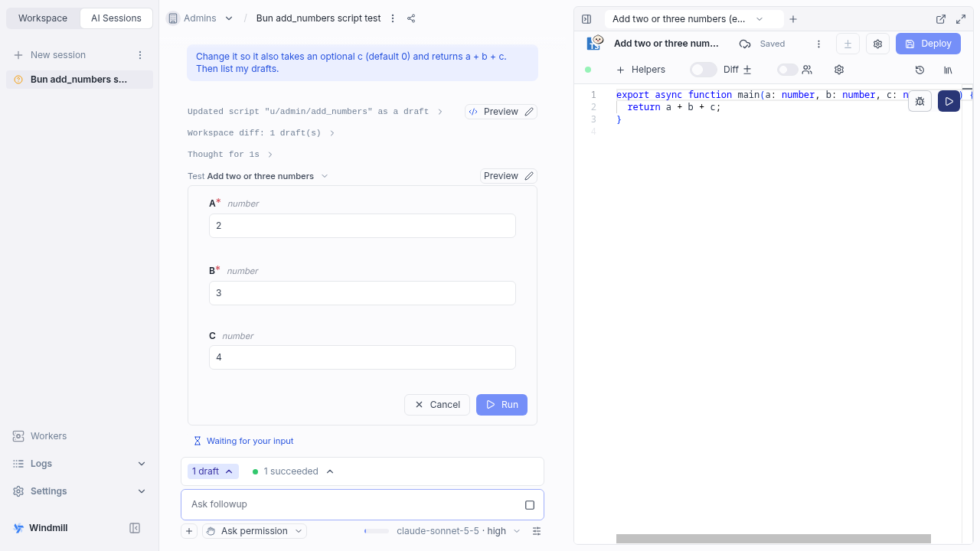Run the script with the play icon in editor

[949, 101]
